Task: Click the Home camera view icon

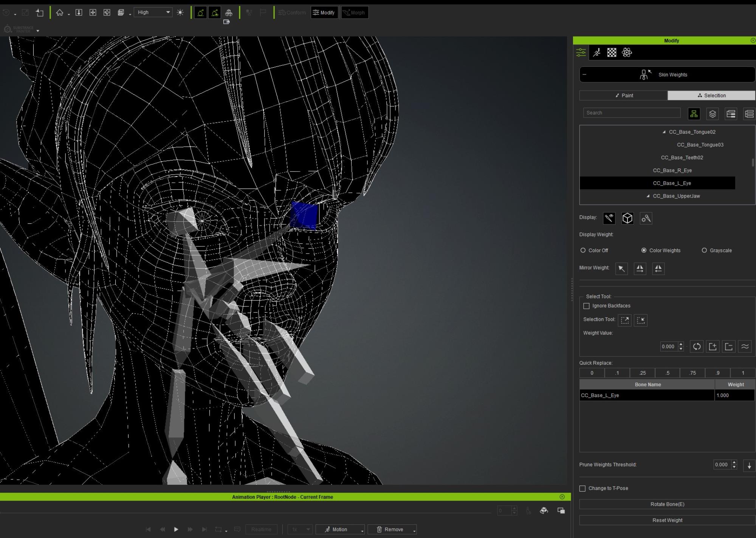Action: point(59,12)
